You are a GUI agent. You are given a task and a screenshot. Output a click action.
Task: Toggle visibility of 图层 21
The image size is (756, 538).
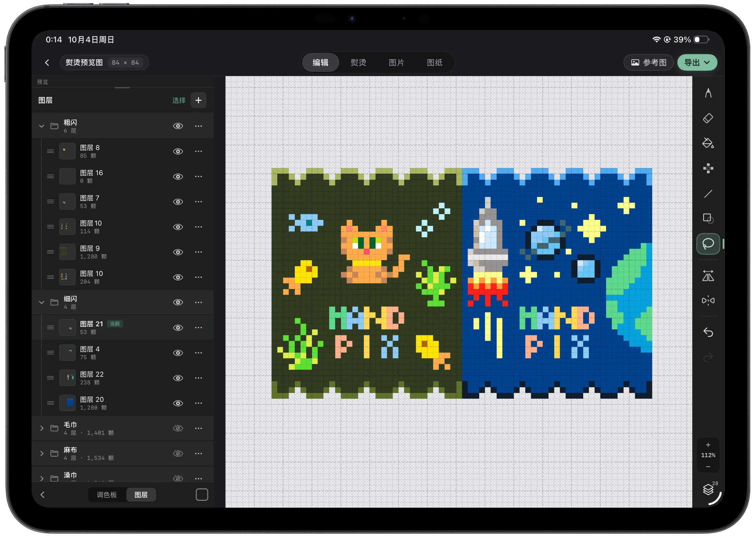pos(178,327)
